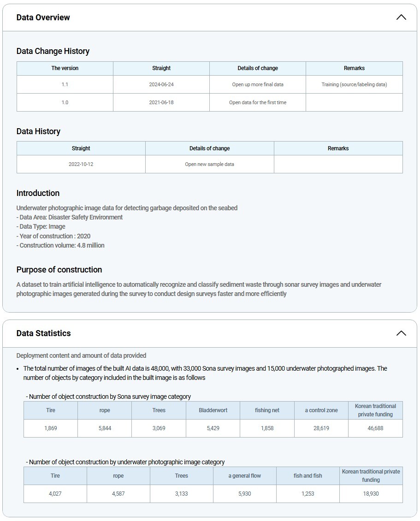Click "Open new sample data" cell
Image resolution: width=420 pixels, height=521 pixels.
[x=210, y=164]
